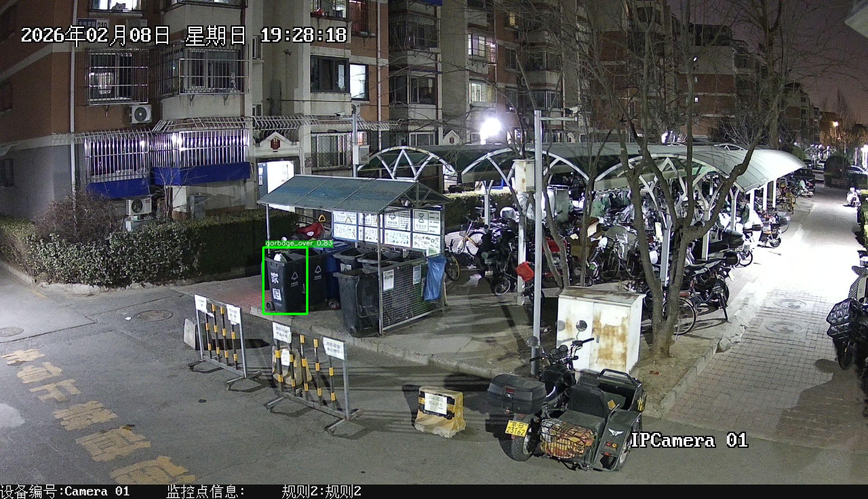Click the Camera 01 device number text
Image resolution: width=868 pixels, height=499 pixels.
[97, 491]
